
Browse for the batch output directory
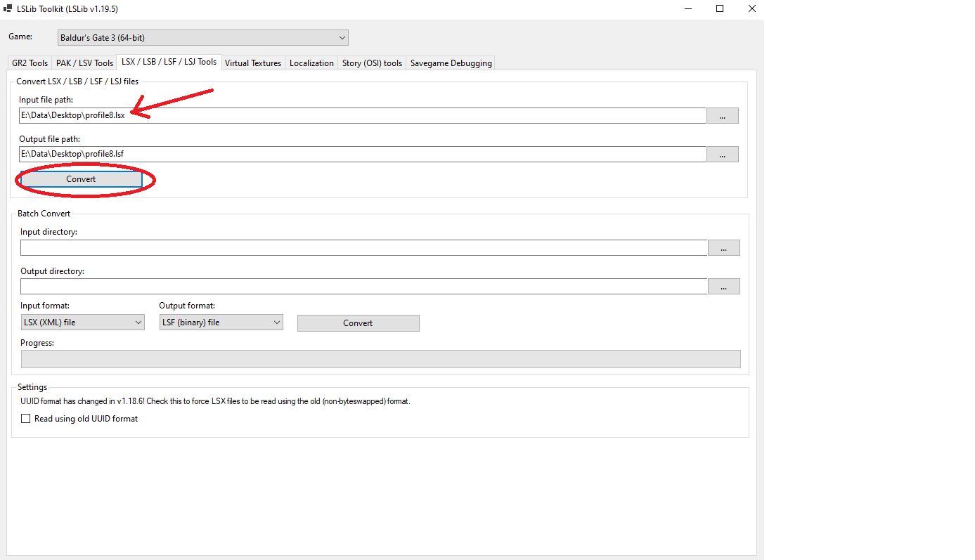click(x=723, y=287)
